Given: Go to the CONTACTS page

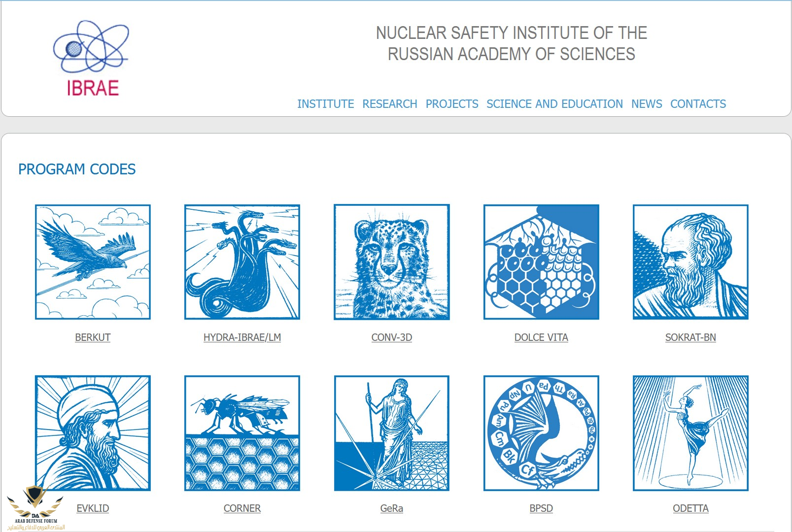Looking at the screenshot, I should click(x=698, y=104).
